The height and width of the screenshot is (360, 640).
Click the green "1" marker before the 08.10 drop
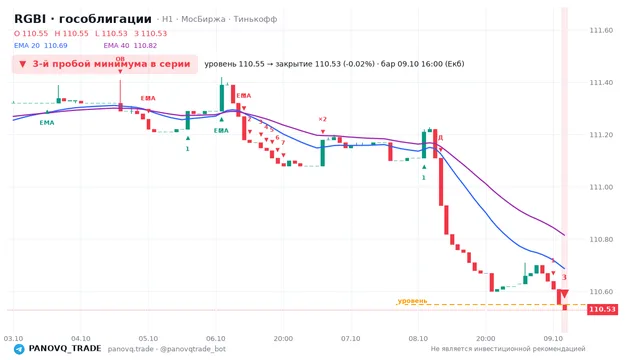[x=424, y=178]
